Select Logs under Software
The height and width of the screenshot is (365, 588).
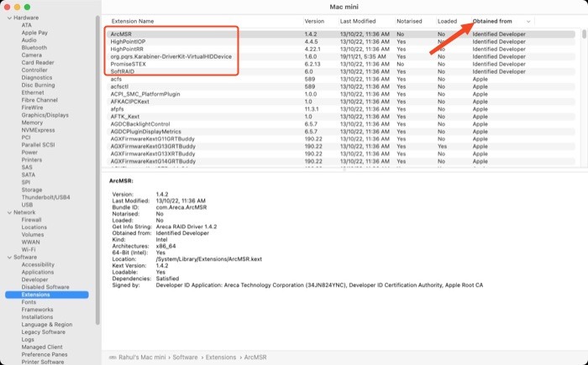[28, 340]
